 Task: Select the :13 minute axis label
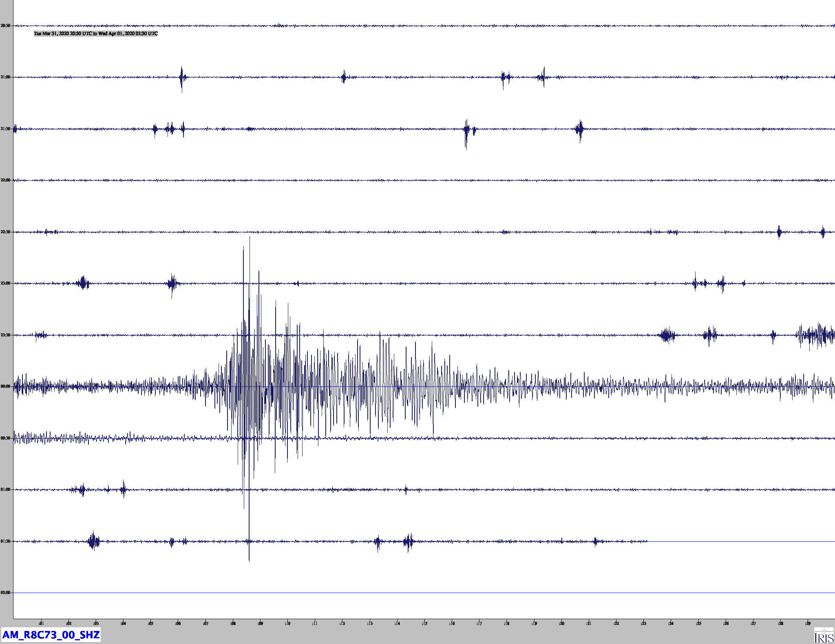(370, 623)
